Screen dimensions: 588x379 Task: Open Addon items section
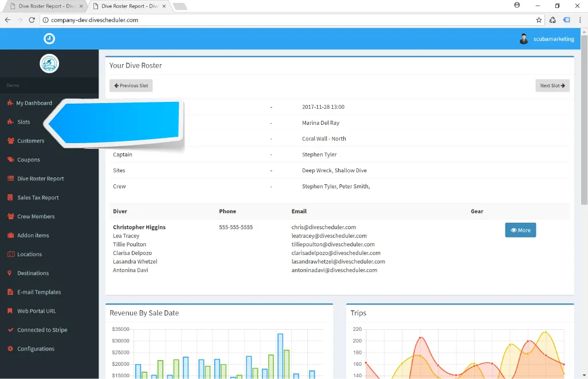33,235
